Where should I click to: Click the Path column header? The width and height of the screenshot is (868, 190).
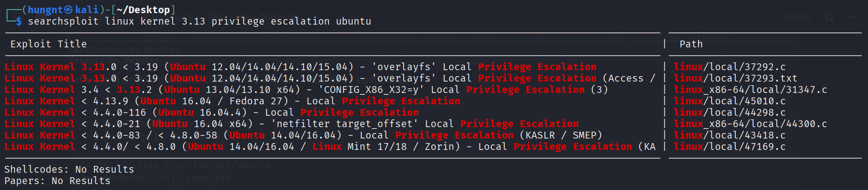691,44
